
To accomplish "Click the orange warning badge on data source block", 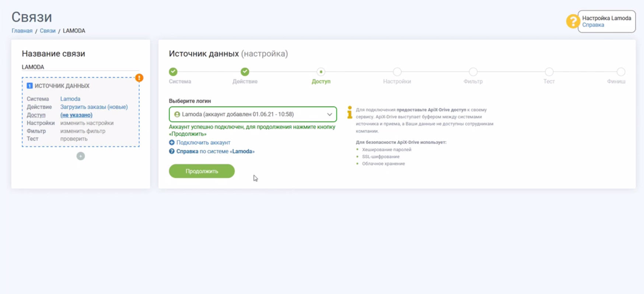I will pyautogui.click(x=139, y=78).
